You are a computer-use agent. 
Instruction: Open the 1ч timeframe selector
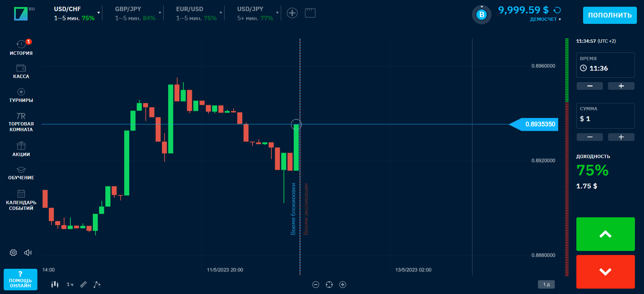pyautogui.click(x=70, y=285)
